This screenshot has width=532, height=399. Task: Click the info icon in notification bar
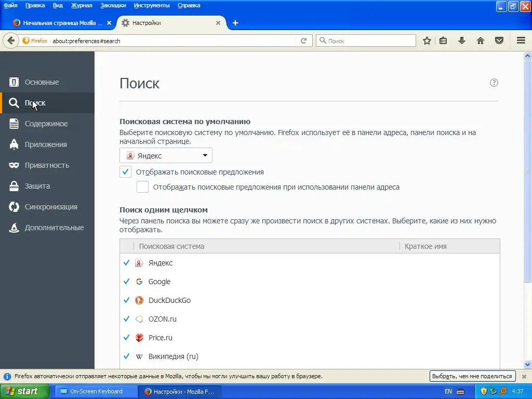click(x=7, y=376)
